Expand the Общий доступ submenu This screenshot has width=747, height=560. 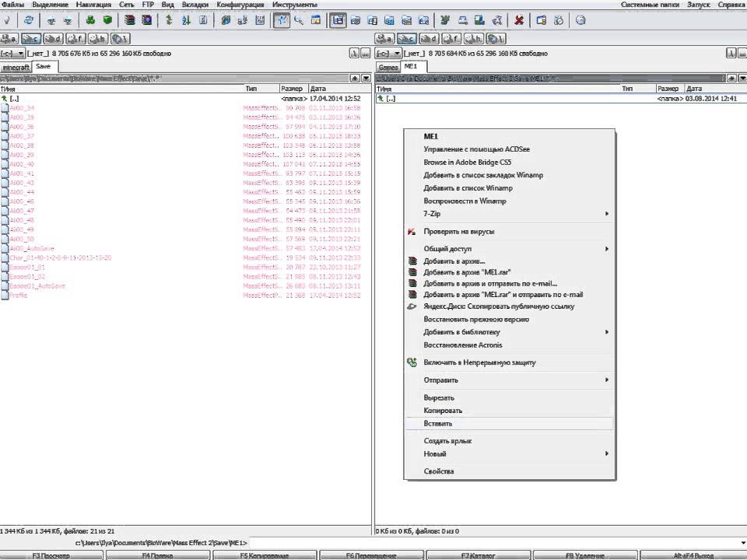coord(510,249)
